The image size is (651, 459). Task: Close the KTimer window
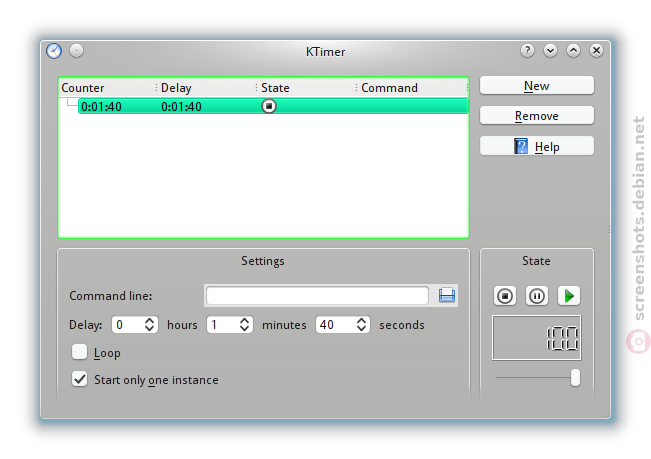[596, 51]
